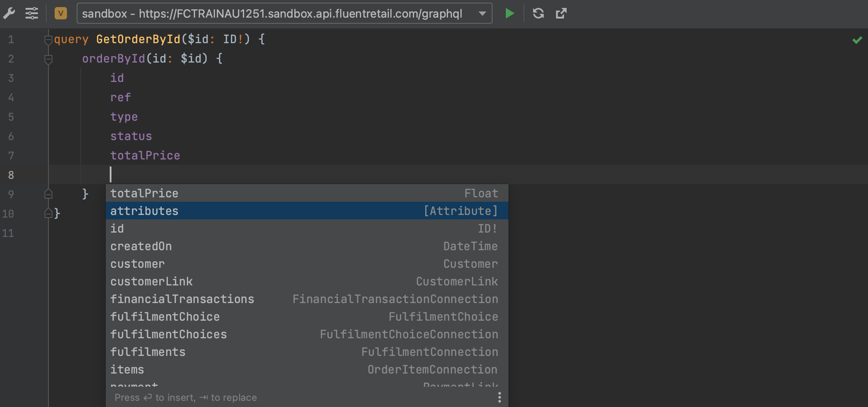Run the GraphQL query with play button
Viewport: 868px width, 407px height.
[510, 14]
